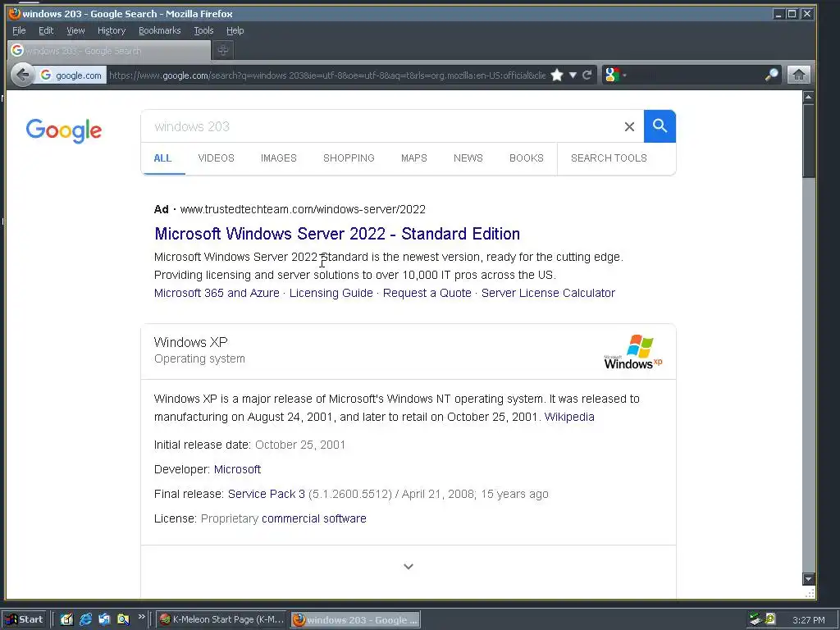840x630 pixels.
Task: Select the 'windows 203 - Google Search' tab
Action: pos(109,51)
